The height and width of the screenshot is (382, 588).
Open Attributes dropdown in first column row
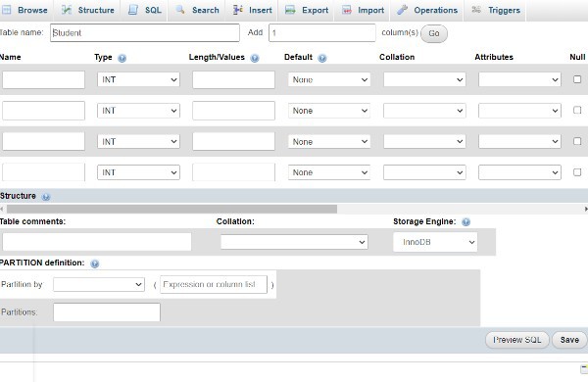[519, 79]
